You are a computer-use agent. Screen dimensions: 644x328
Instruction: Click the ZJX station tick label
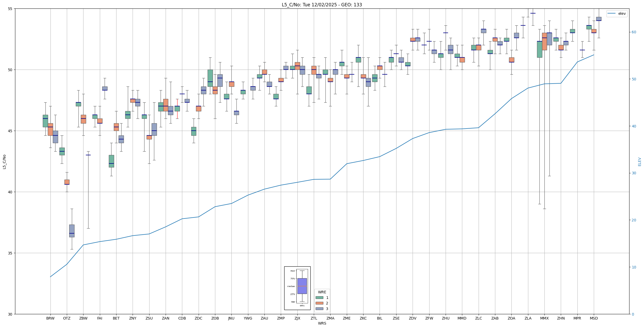point(297,318)
